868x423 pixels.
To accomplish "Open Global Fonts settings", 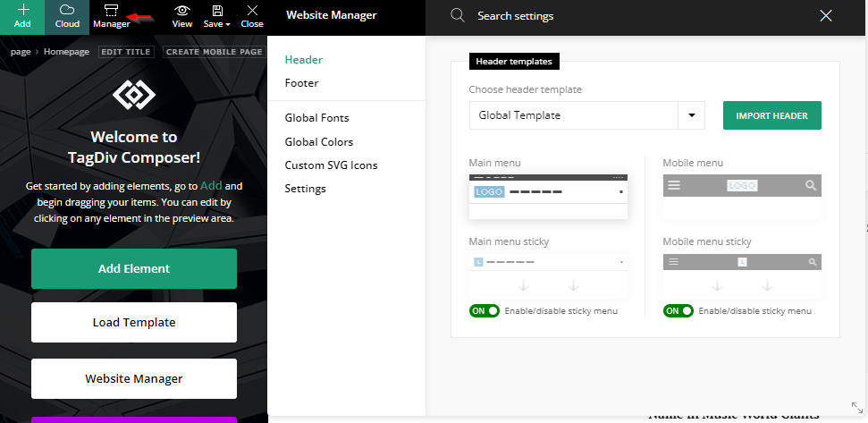I will coord(316,118).
